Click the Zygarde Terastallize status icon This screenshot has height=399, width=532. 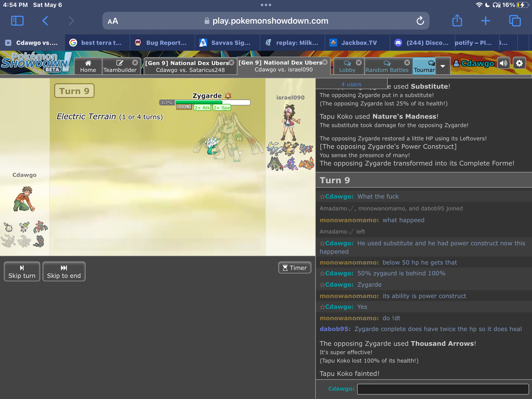tap(228, 95)
